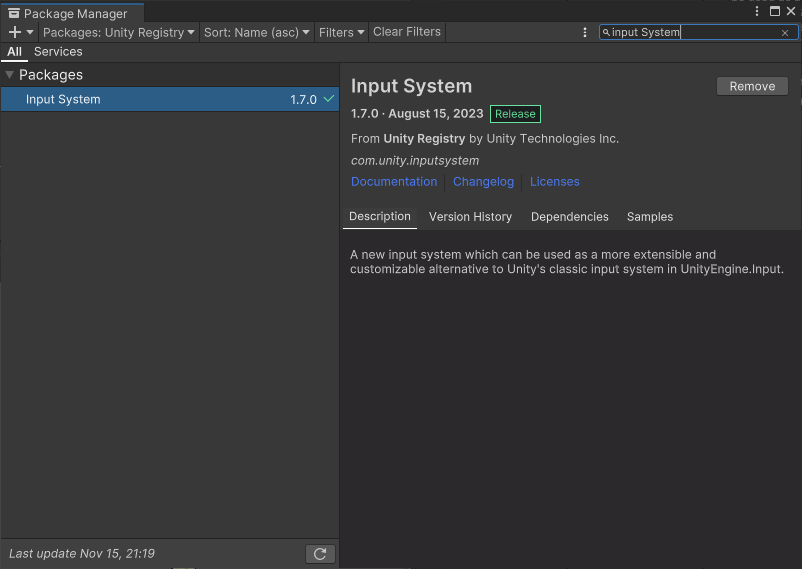Click the window kebab menu icon
Viewport: 802px width, 569px height.
click(757, 11)
